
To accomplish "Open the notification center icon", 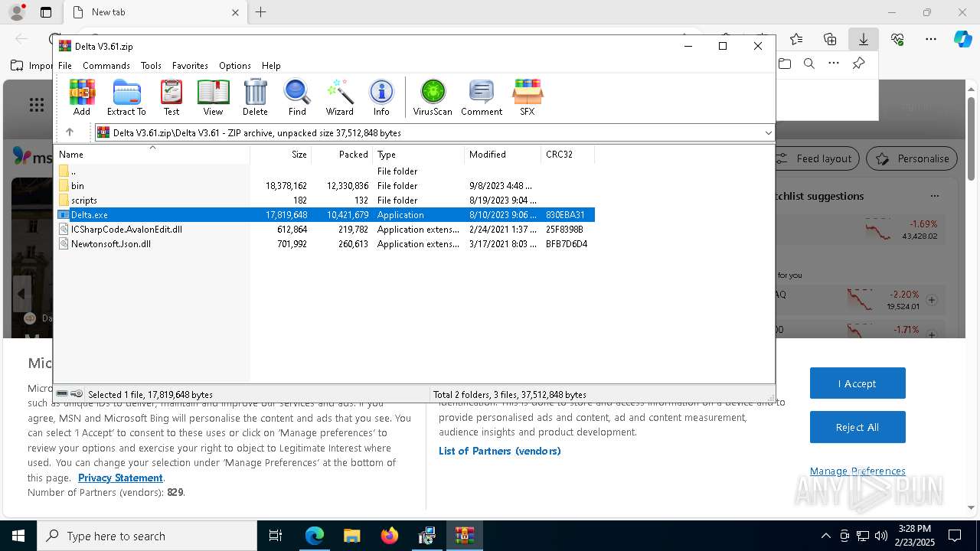I will (x=955, y=536).
